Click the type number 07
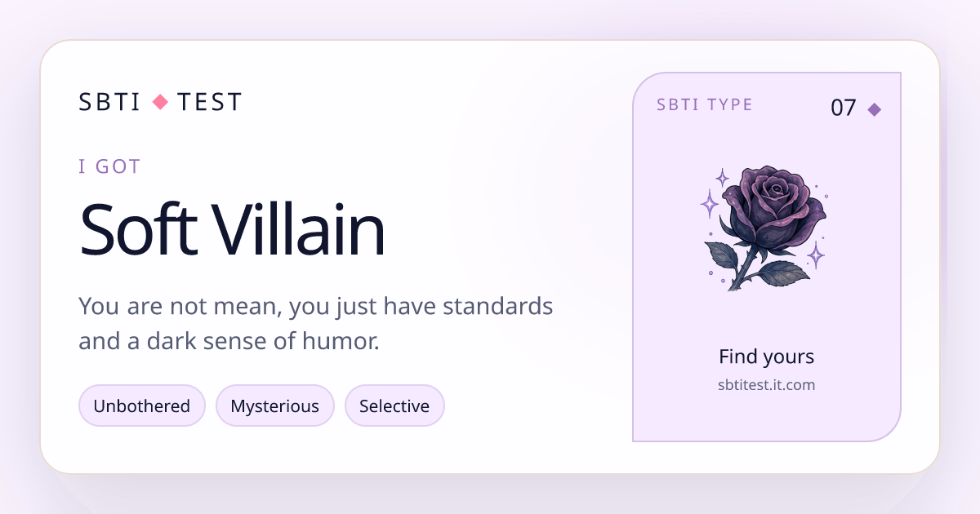 (x=844, y=108)
